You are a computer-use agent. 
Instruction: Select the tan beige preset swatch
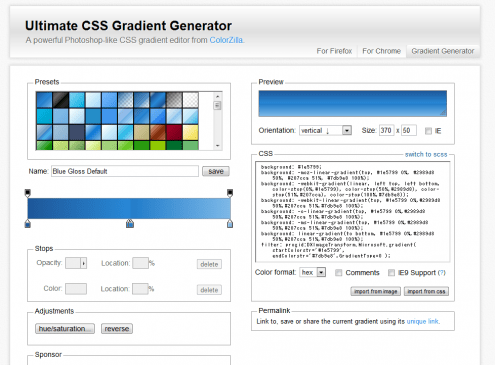(x=142, y=132)
